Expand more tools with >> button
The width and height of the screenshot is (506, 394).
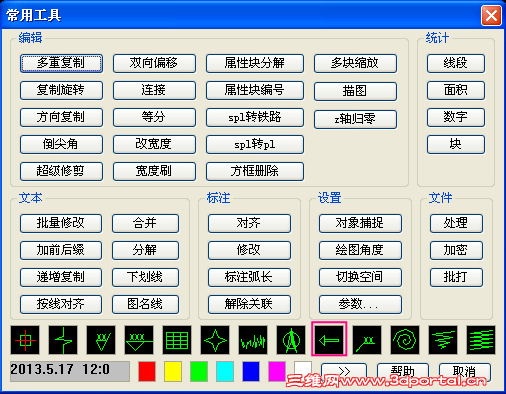(x=344, y=372)
